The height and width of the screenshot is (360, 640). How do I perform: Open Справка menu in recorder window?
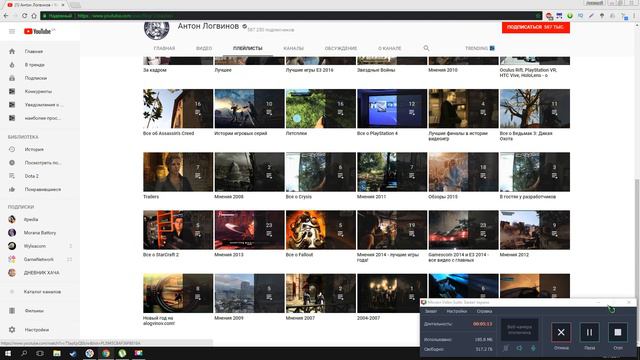pos(484,311)
